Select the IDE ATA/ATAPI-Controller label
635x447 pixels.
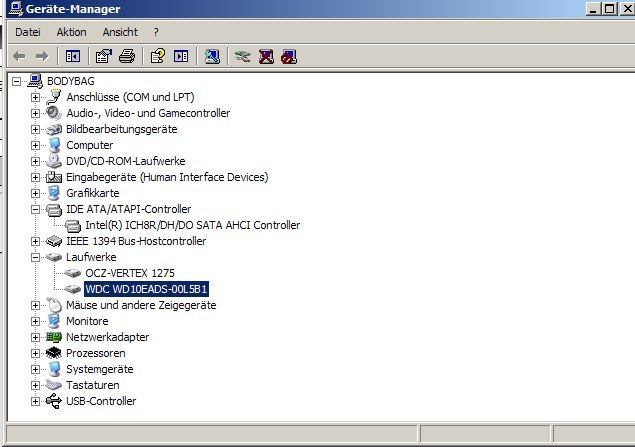pyautogui.click(x=128, y=209)
